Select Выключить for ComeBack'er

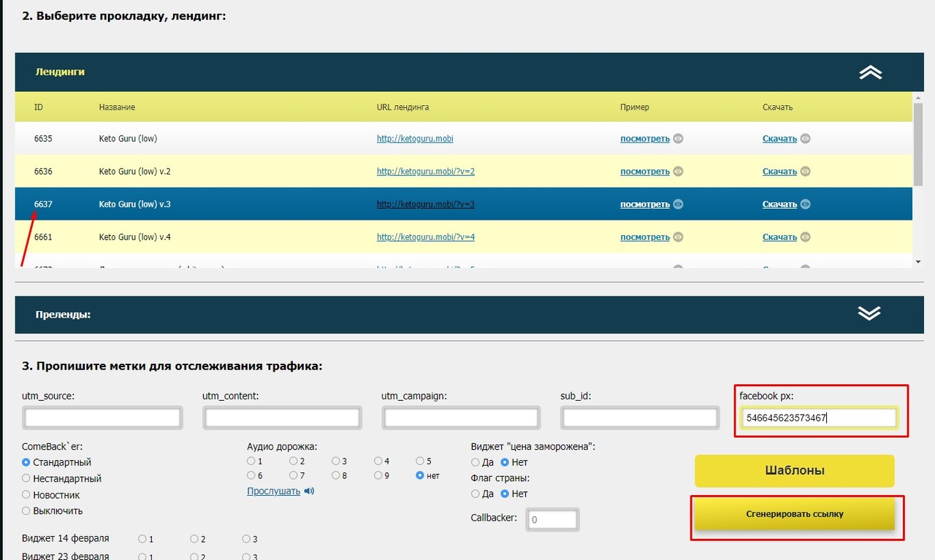[26, 511]
